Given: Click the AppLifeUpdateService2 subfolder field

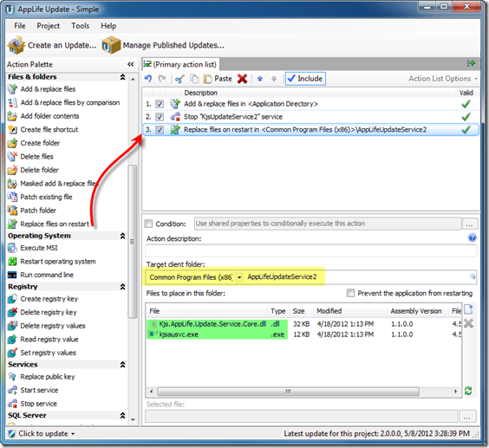Looking at the screenshot, I should click(x=356, y=276).
